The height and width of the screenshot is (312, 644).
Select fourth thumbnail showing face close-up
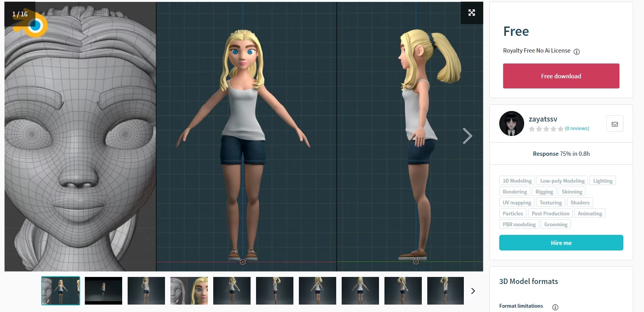[x=189, y=291]
